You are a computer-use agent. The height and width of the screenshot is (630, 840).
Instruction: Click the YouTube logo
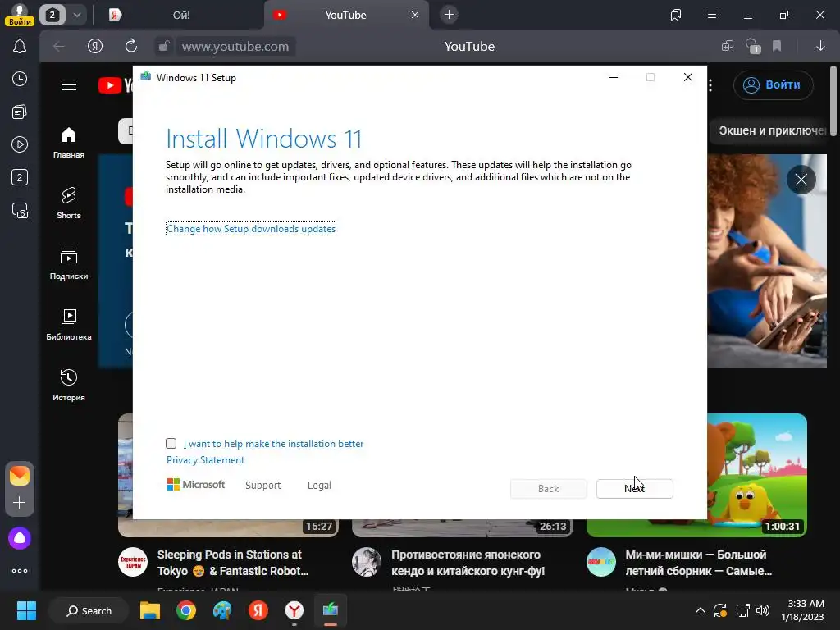(x=115, y=85)
